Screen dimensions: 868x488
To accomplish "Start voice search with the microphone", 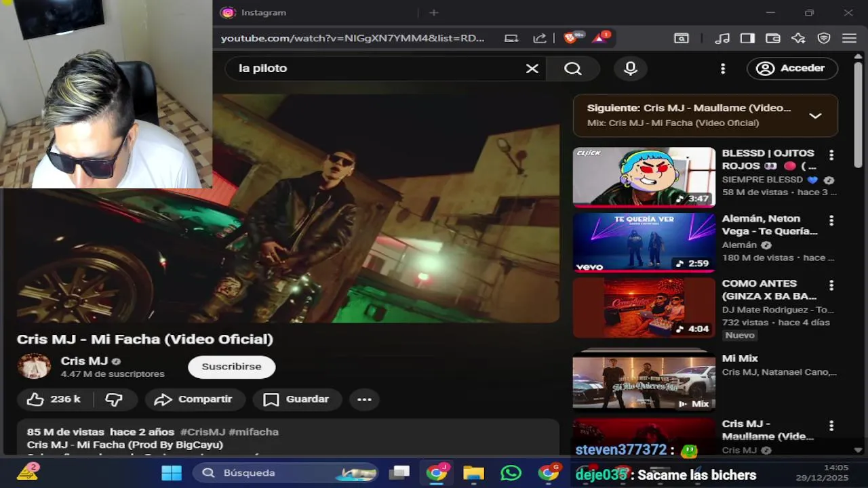I will click(631, 68).
